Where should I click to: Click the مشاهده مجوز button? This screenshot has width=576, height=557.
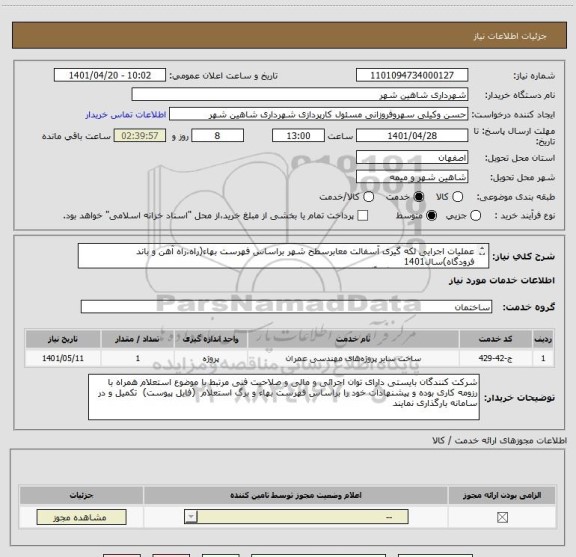coord(82,517)
